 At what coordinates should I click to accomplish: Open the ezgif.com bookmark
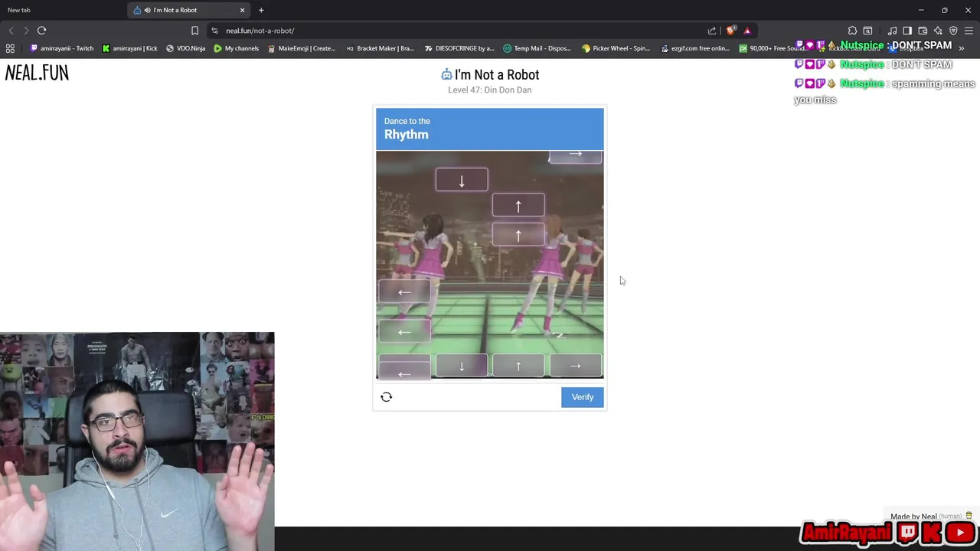pos(694,48)
